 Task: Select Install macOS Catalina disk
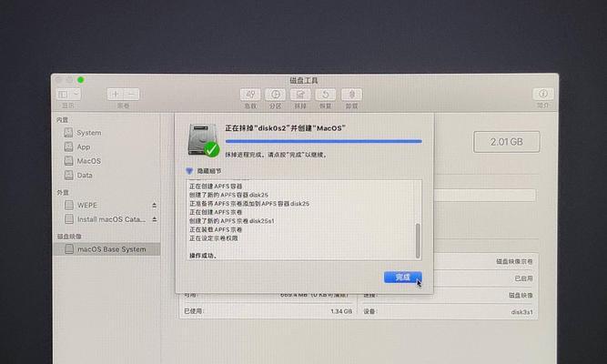[x=106, y=219]
